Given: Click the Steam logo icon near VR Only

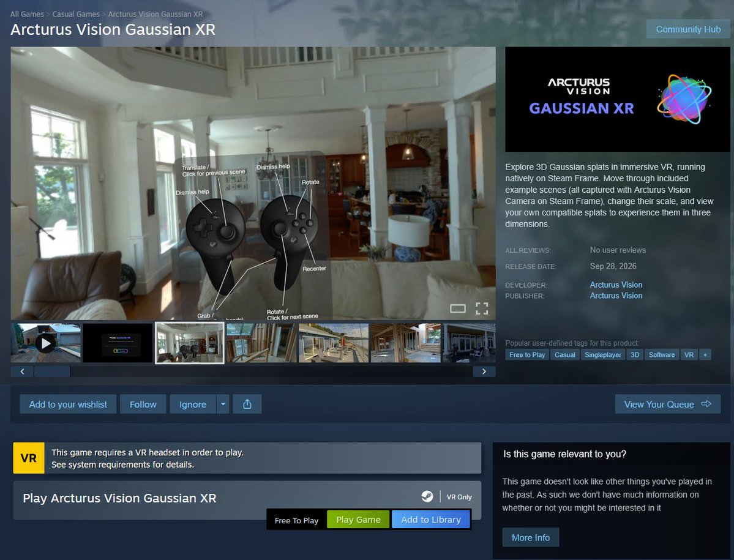Looking at the screenshot, I should (427, 496).
